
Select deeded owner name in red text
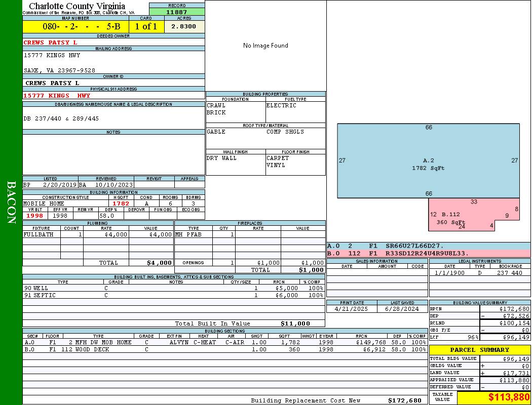(51, 43)
